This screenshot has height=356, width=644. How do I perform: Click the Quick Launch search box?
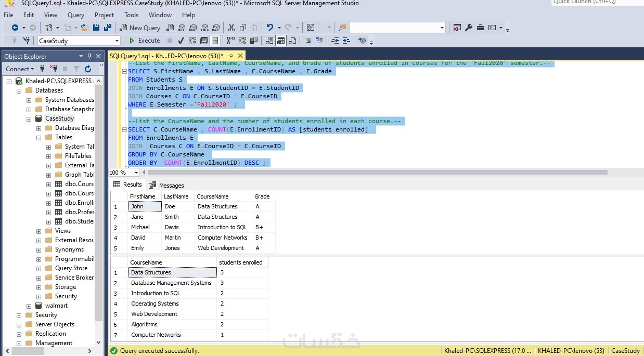pos(597,2)
